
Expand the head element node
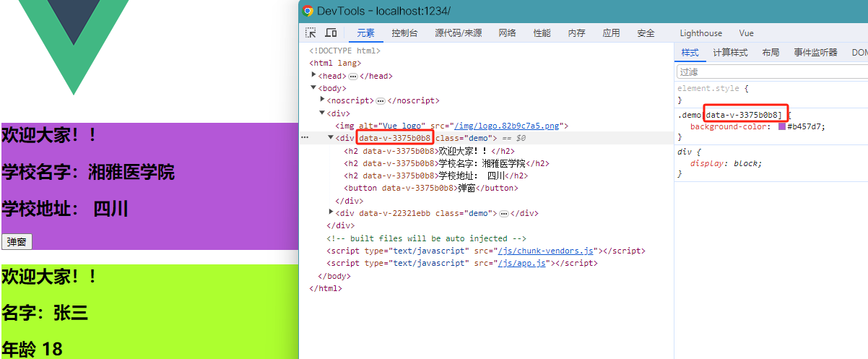point(314,75)
